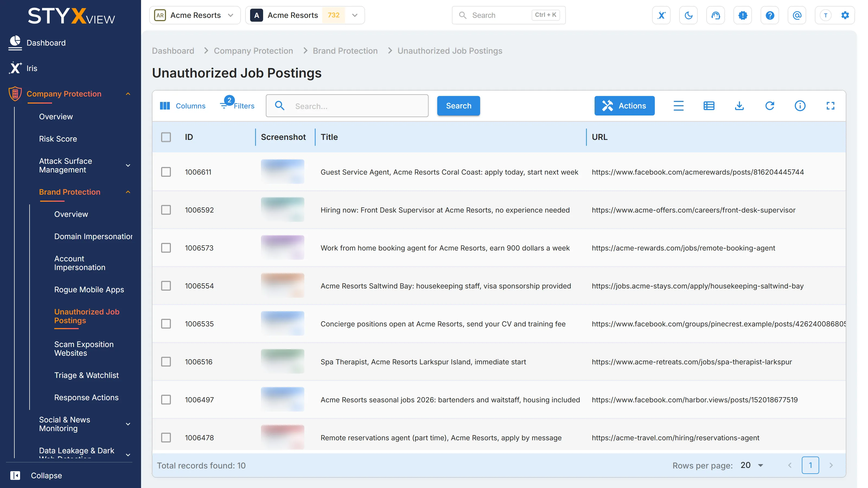Click Company Protection shield icon
This screenshot has height=488, width=868.
click(x=15, y=94)
